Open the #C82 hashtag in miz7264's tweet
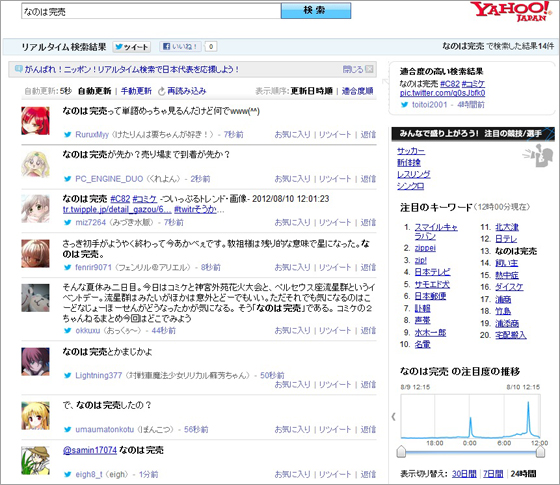 point(120,199)
